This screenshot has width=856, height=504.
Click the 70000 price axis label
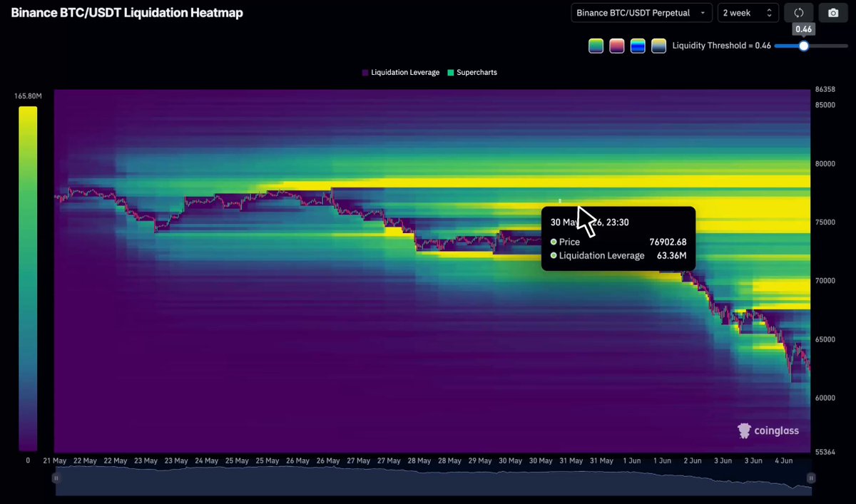pyautogui.click(x=824, y=280)
